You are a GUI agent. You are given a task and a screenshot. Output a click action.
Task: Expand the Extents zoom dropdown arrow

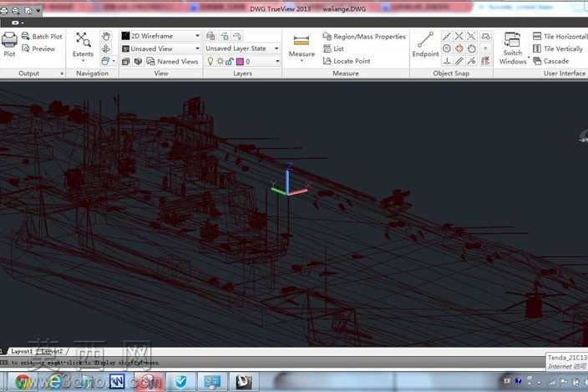pyautogui.click(x=83, y=61)
